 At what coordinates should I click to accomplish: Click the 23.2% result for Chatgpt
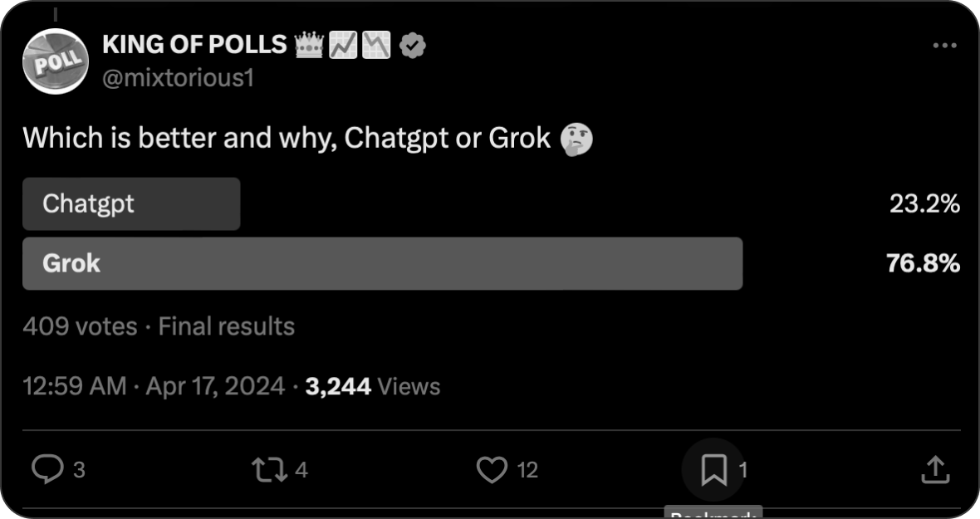(924, 203)
